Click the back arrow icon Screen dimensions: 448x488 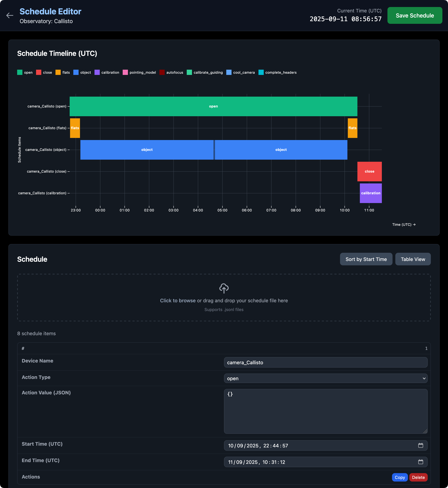pos(10,16)
